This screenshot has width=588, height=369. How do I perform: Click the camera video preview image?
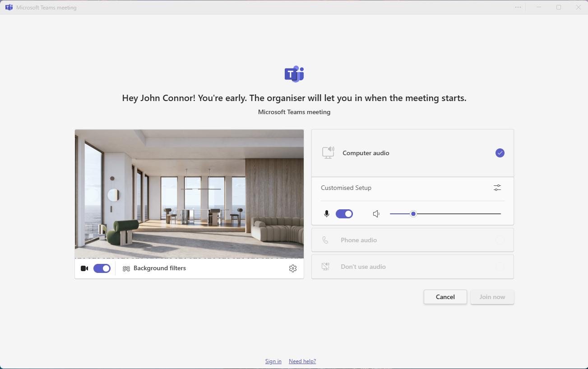[x=189, y=194]
